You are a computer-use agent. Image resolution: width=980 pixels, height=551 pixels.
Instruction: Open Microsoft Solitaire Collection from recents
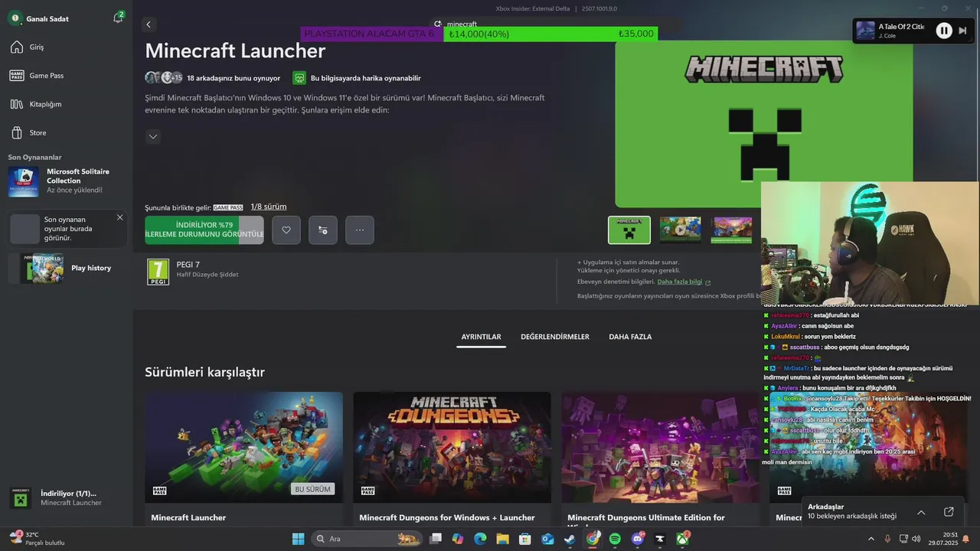(x=66, y=181)
